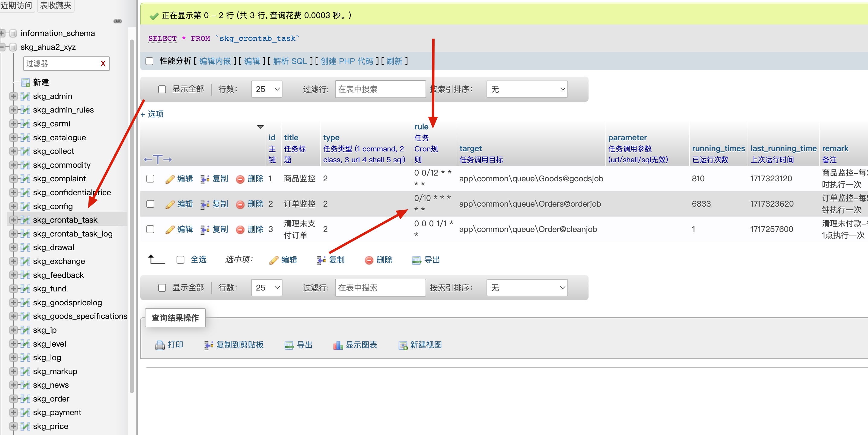Screen dimensions: 868x435
Task: Click the red delete icon for row 商品监控
Action: pos(240,179)
